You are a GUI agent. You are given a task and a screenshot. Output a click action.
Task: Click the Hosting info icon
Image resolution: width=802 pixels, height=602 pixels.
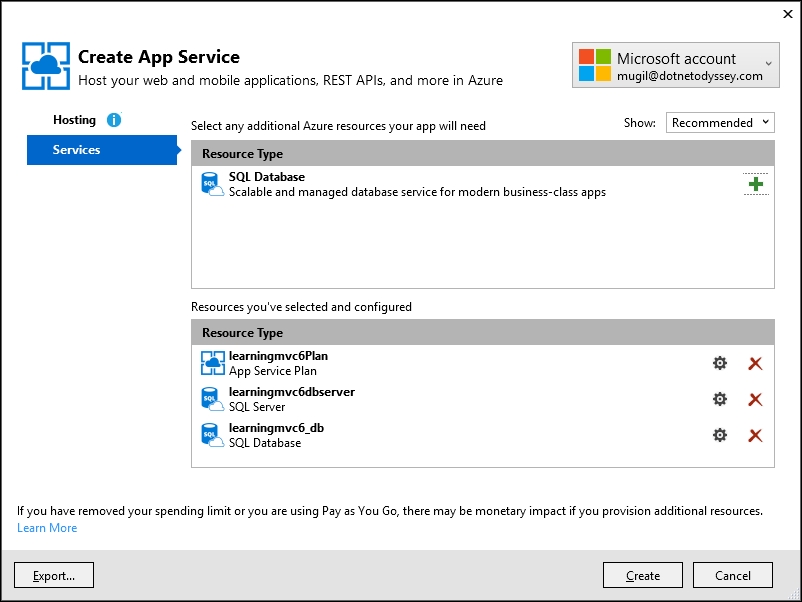(114, 120)
